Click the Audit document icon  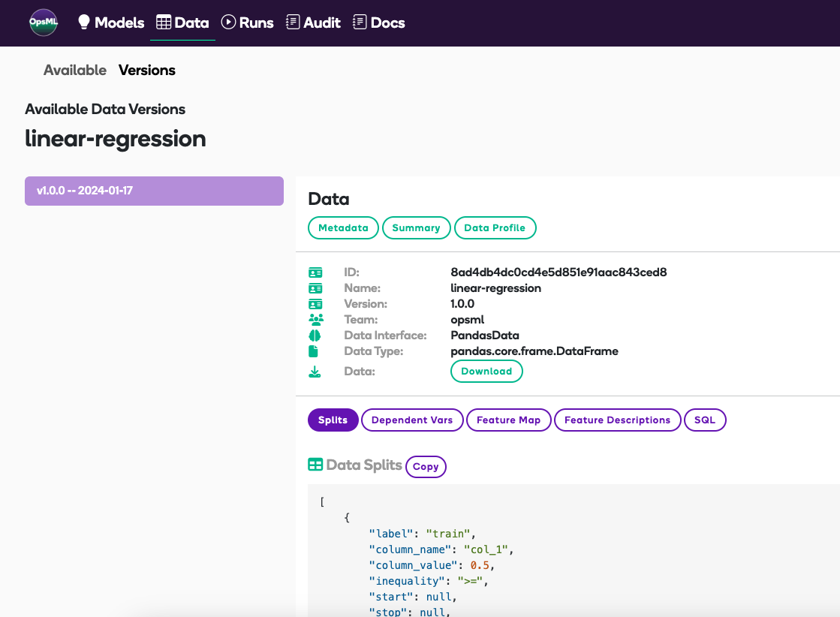pos(293,22)
